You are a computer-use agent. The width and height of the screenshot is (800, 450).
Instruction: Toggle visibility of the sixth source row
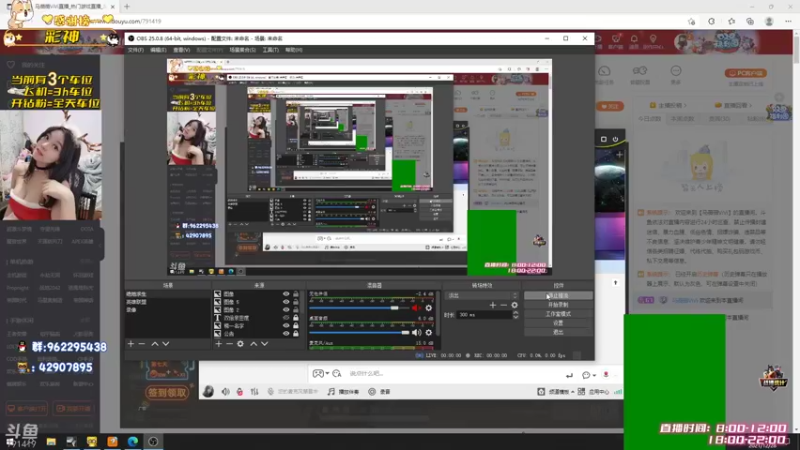[286, 333]
